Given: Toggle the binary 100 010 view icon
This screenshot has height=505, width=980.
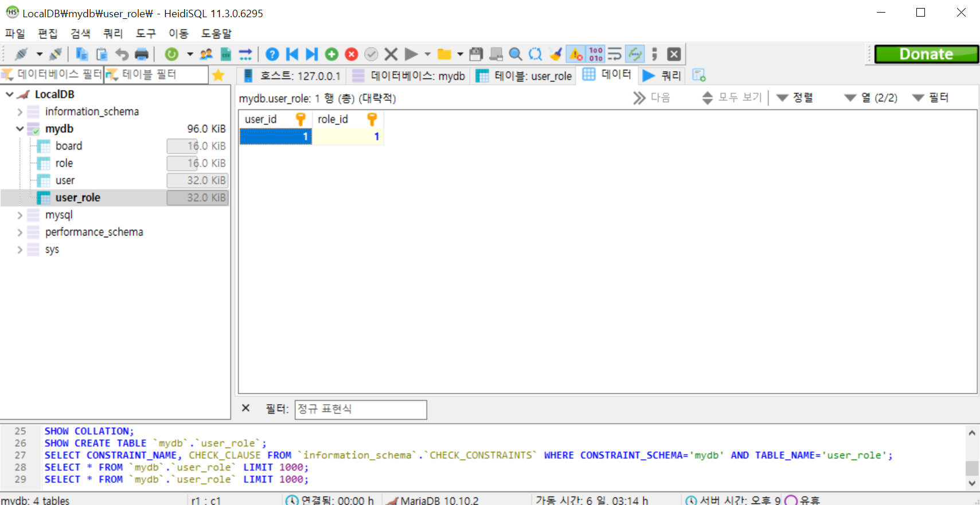Looking at the screenshot, I should pos(596,54).
